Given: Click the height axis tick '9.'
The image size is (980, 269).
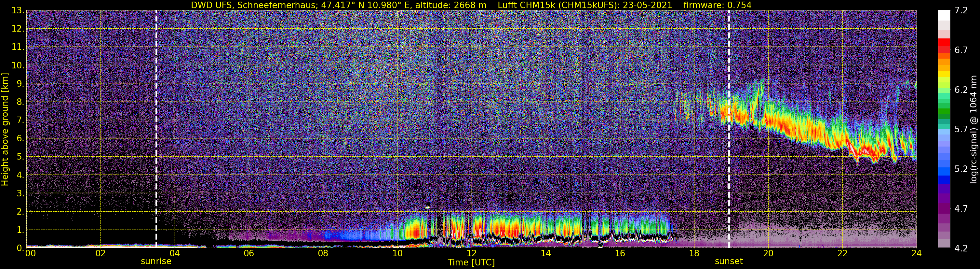Looking at the screenshot, I should [x=20, y=84].
